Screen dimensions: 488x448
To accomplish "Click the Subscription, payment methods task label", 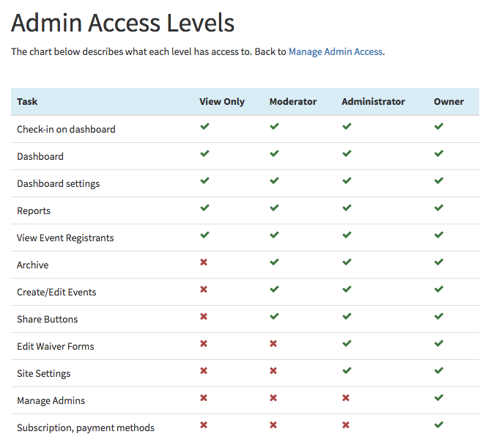I will click(86, 427).
